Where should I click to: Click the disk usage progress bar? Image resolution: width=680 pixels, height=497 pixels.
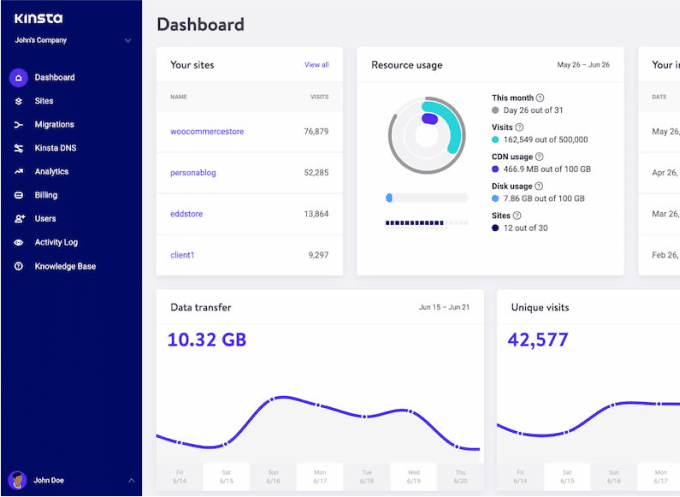[426, 198]
